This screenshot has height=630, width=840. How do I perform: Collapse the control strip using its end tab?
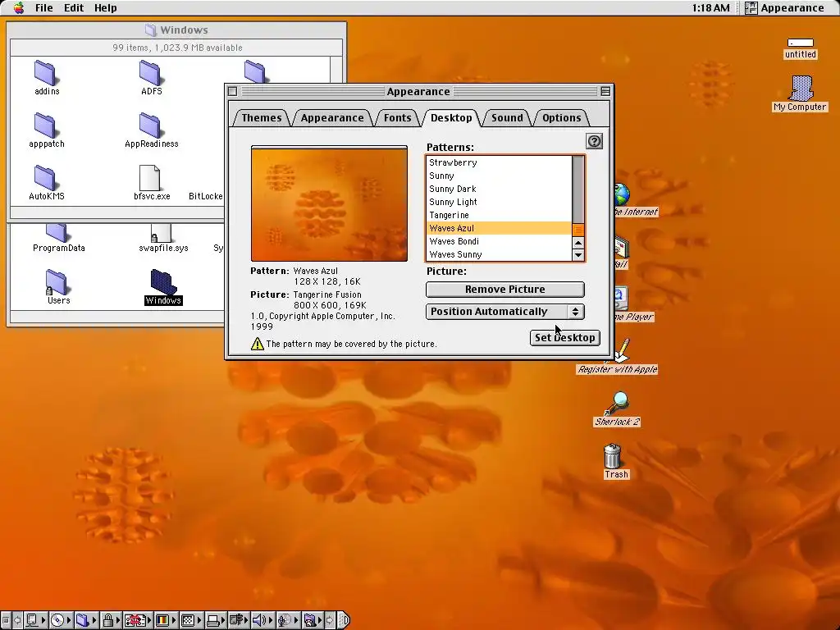tap(344, 620)
